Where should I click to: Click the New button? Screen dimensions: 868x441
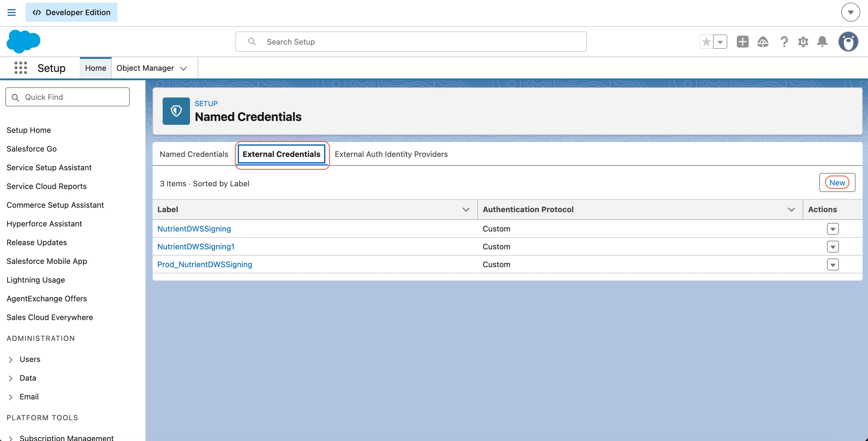point(837,182)
